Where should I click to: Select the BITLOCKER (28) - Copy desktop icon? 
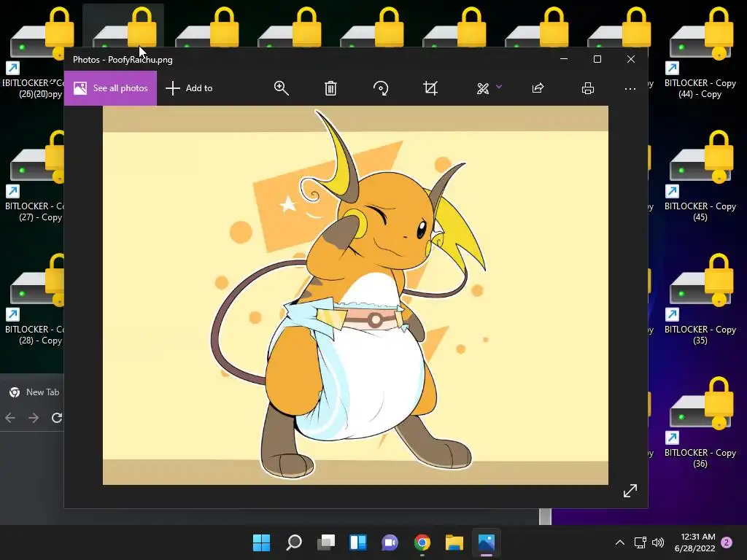[34, 301]
